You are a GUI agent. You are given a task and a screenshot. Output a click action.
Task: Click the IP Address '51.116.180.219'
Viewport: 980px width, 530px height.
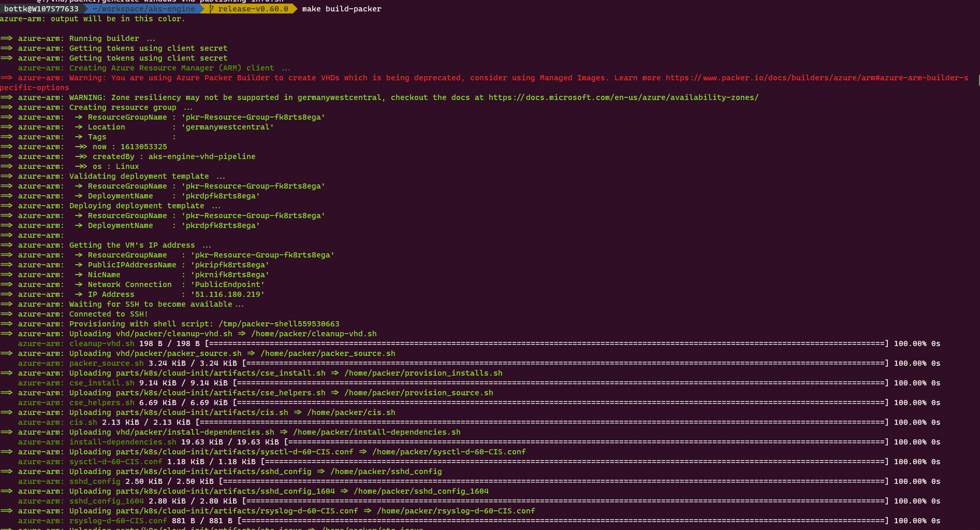tap(228, 294)
